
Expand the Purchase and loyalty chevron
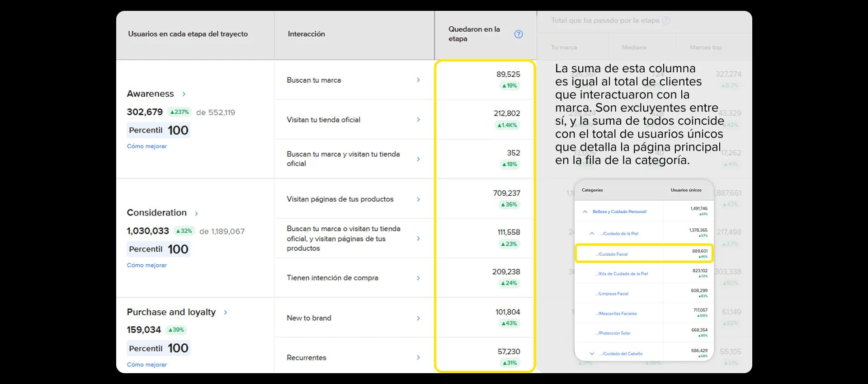225,312
